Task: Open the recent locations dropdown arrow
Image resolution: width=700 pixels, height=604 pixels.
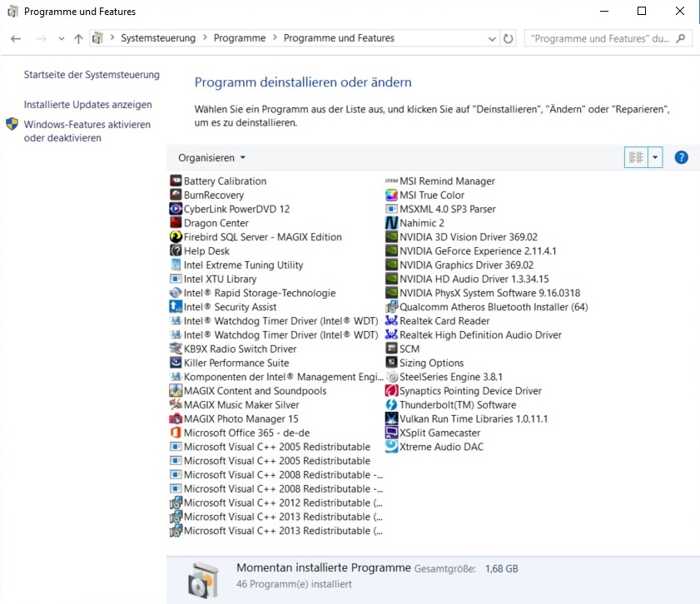Action: pyautogui.click(x=61, y=38)
